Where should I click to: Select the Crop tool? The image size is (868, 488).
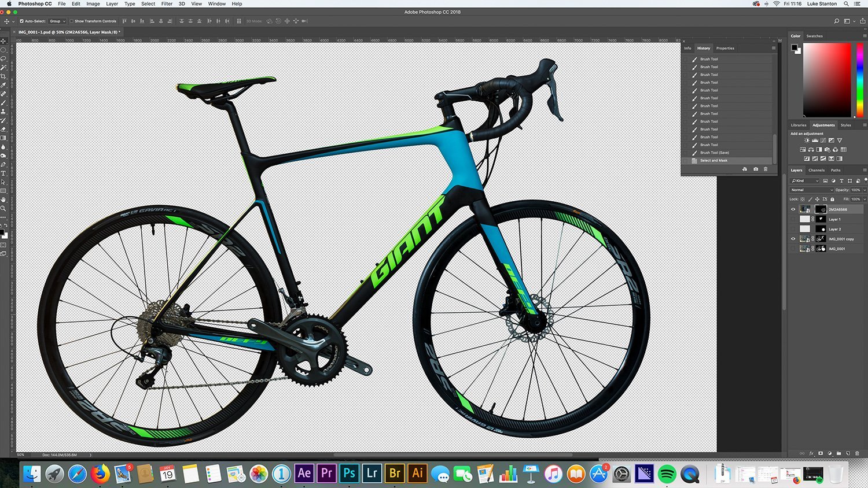pyautogui.click(x=4, y=76)
